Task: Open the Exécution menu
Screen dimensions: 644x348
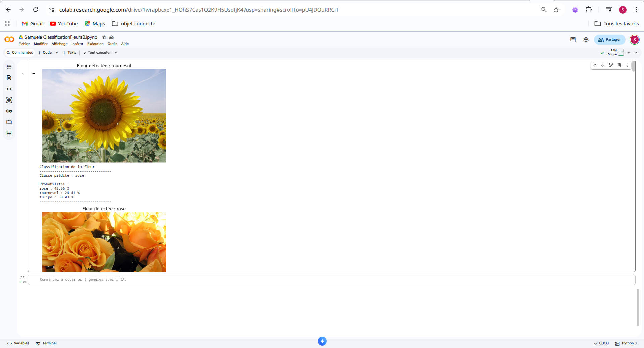Action: [95, 44]
